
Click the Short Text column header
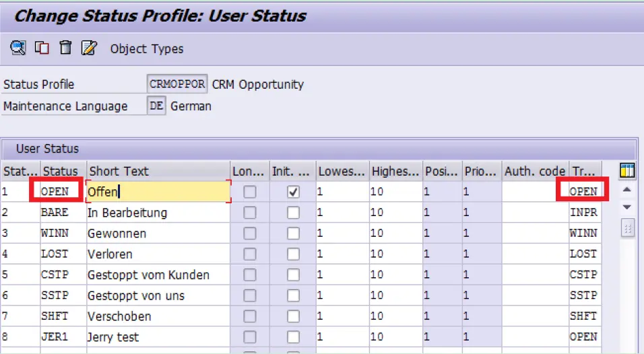[158, 171]
